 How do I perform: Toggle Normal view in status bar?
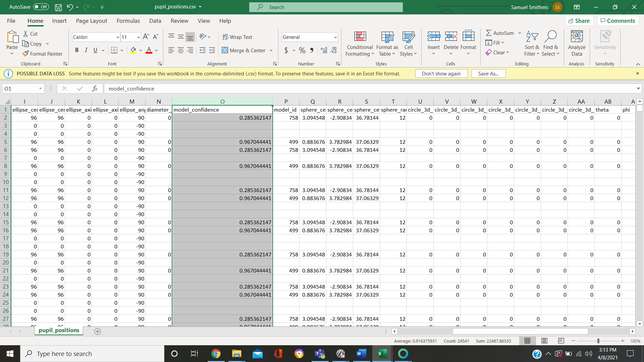[527, 341]
